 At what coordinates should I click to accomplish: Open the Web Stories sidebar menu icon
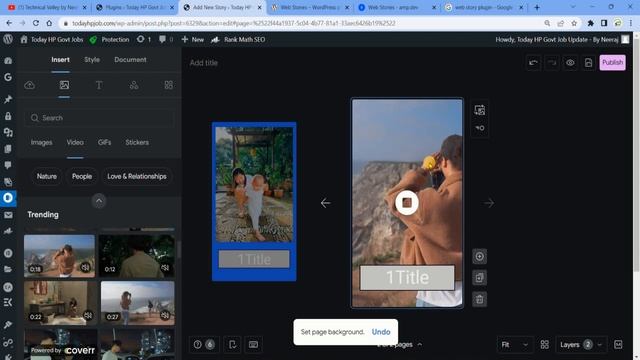pyautogui.click(x=8, y=198)
